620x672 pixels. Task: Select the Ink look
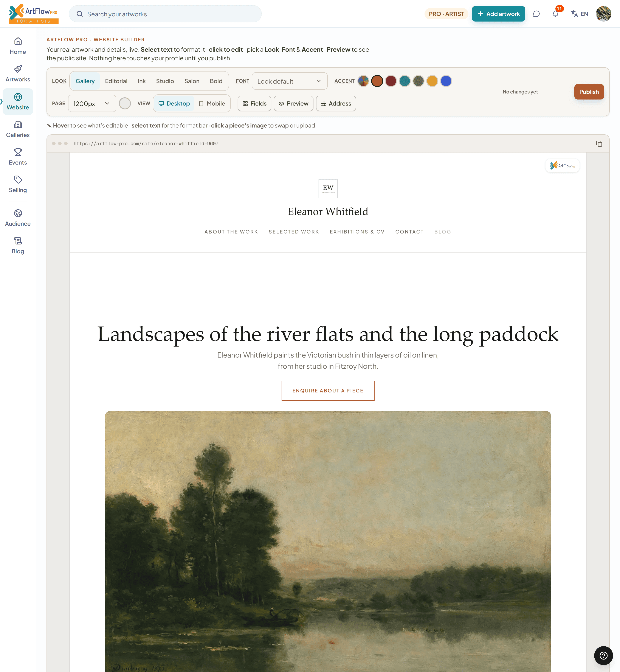pyautogui.click(x=142, y=81)
